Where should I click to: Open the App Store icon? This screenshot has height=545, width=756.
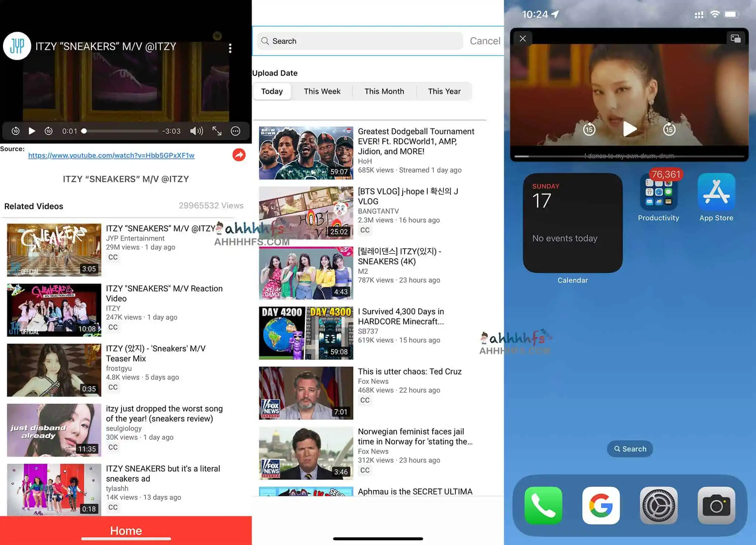coord(716,192)
